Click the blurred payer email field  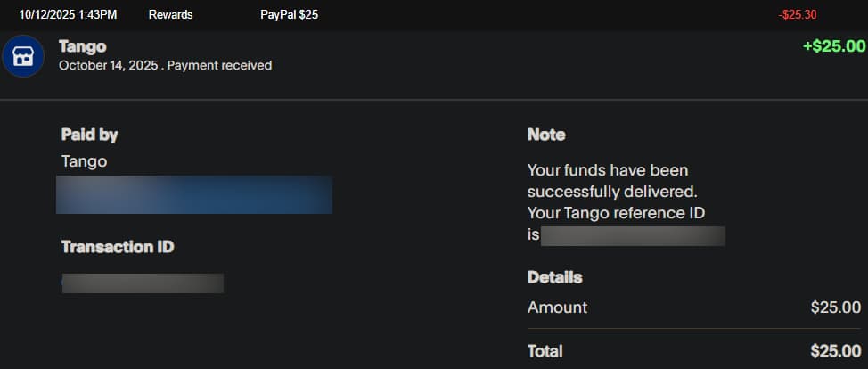(x=193, y=195)
